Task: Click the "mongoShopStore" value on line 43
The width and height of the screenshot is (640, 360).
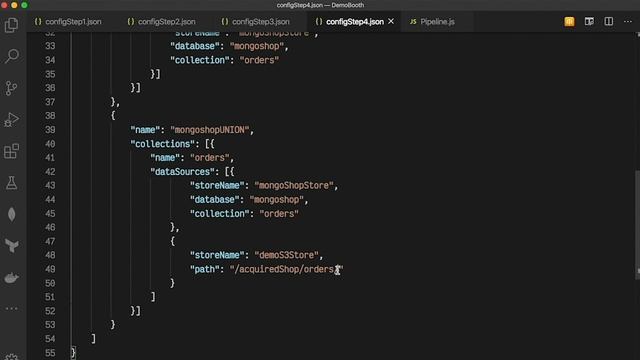Action: [294, 186]
